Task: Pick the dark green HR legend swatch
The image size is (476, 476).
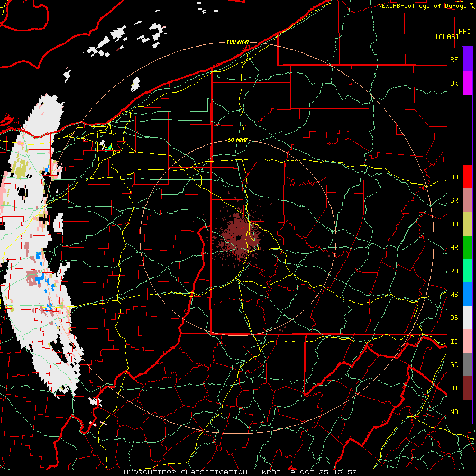Action: 467,248
